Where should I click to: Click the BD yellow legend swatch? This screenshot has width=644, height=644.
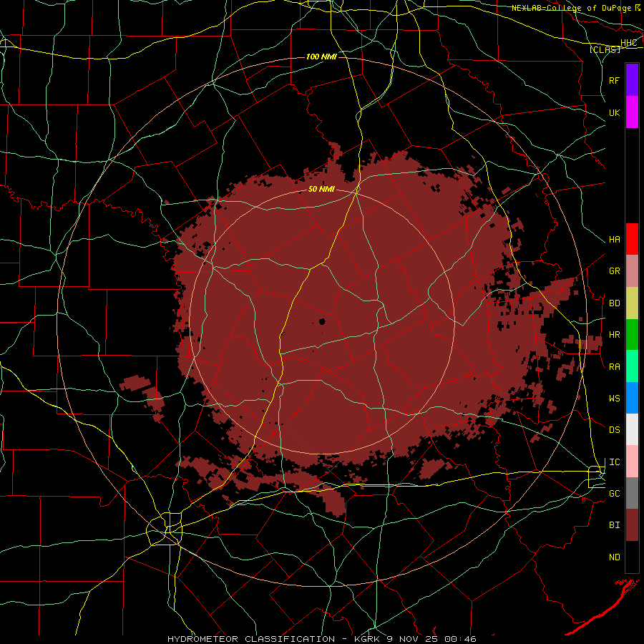click(x=632, y=303)
